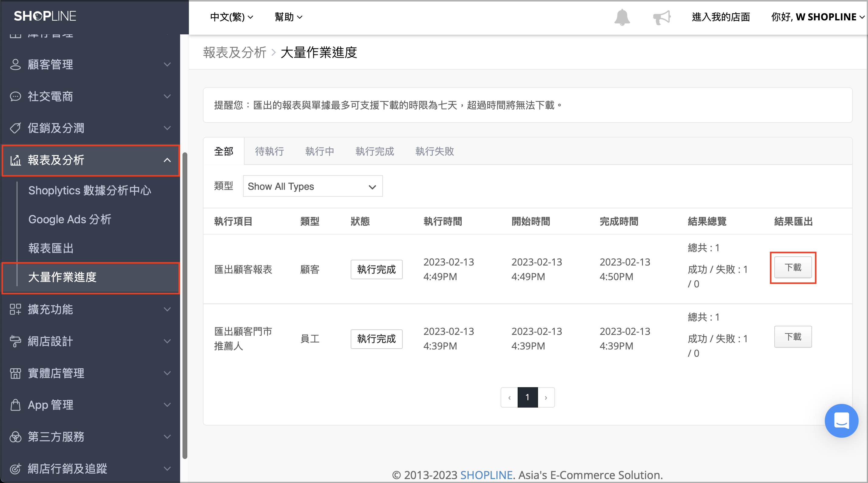Image resolution: width=868 pixels, height=483 pixels.
Task: Collapse the 報表及分析 menu chevron
Action: [167, 160]
